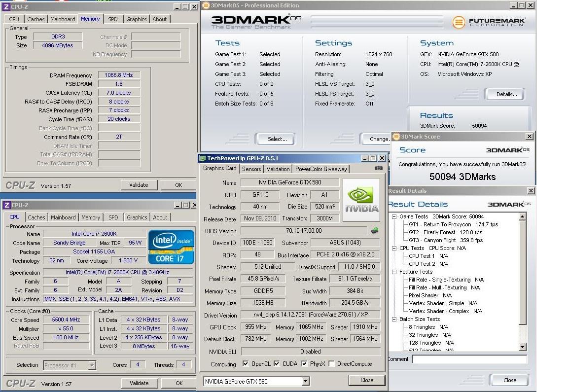568x392 pixels.
Task: Select GT3 - Canyon Flight result
Action: point(446,240)
